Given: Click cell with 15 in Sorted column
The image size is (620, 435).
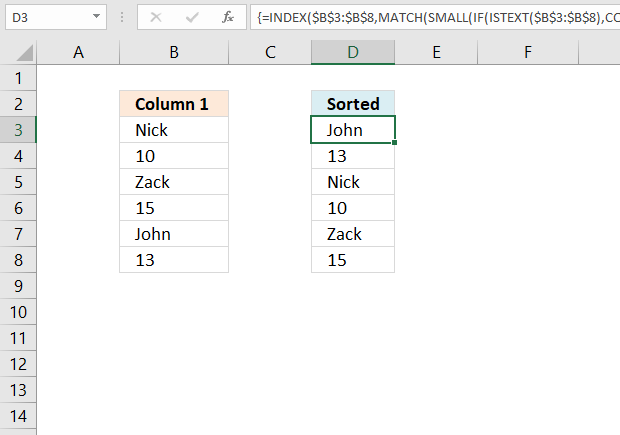Looking at the screenshot, I should coord(353,260).
